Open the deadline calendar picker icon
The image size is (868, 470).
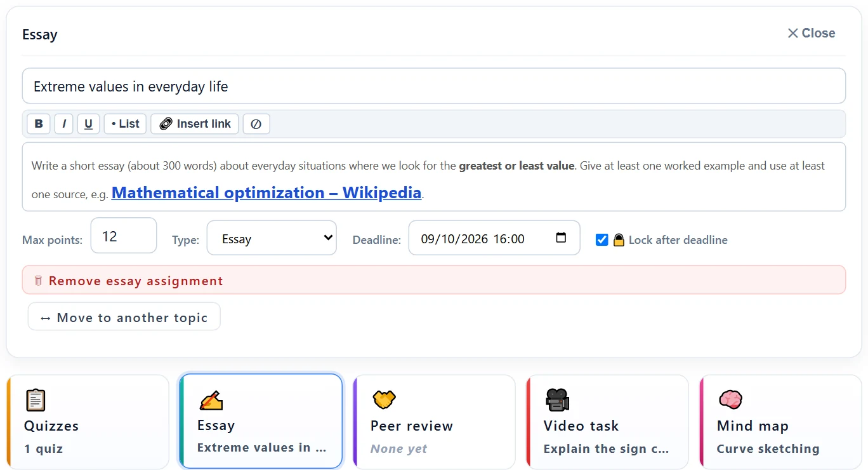561,238
